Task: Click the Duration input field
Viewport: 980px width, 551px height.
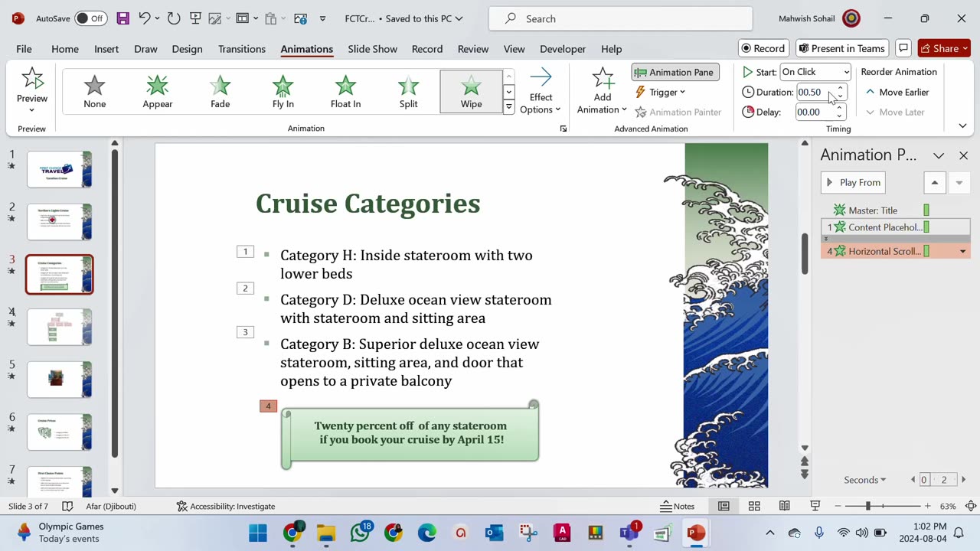Action: 814,92
